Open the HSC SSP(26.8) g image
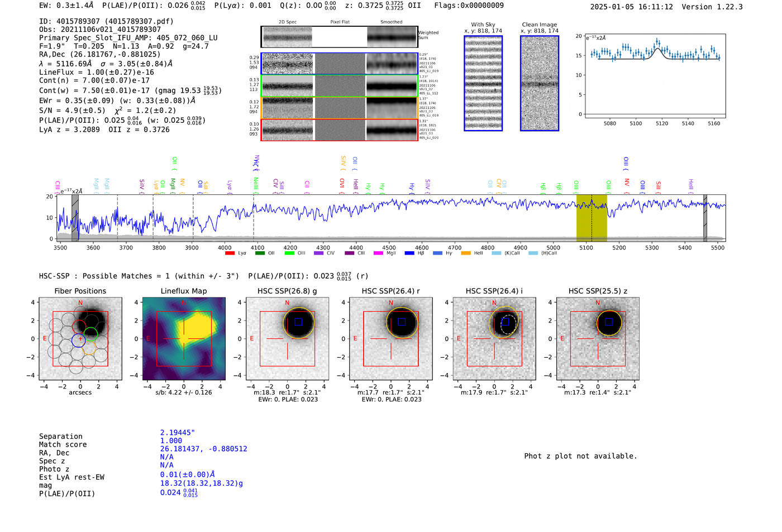 pos(287,339)
